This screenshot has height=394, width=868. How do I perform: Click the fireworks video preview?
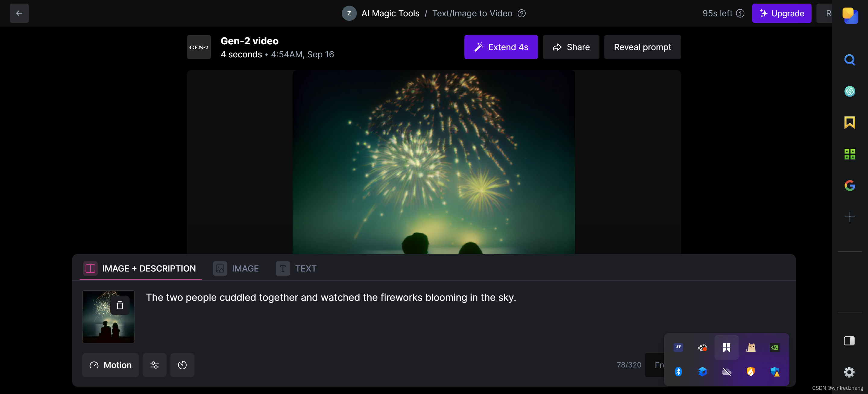pyautogui.click(x=434, y=162)
